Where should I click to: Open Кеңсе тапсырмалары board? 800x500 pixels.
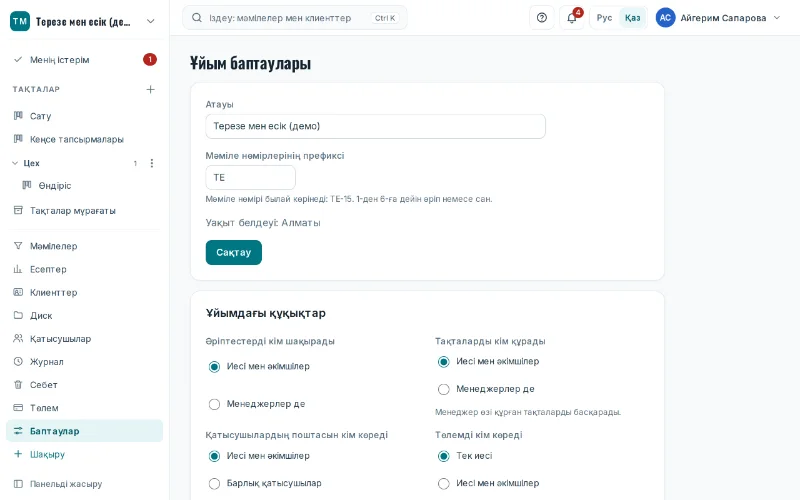tap(85, 139)
